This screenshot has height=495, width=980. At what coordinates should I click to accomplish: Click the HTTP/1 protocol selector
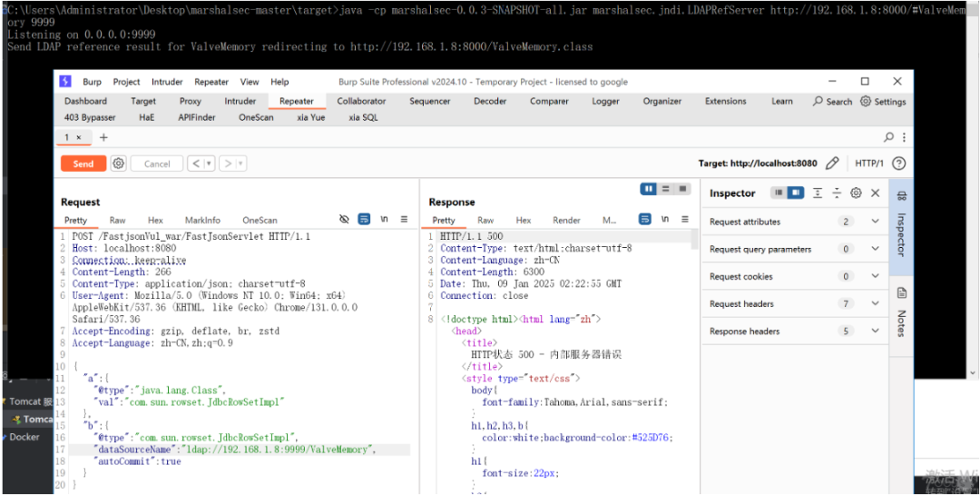point(869,163)
